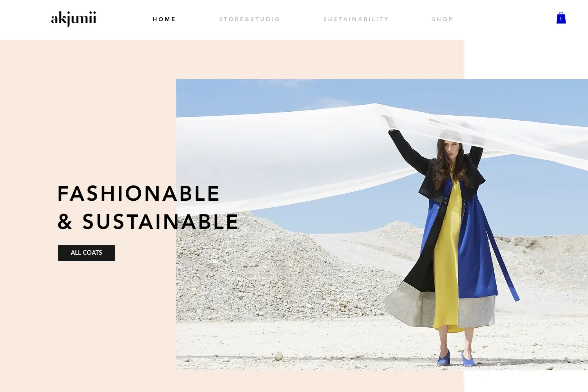Viewport: 588px width, 392px height.
Task: Click the akjumii logo
Action: pos(74,19)
